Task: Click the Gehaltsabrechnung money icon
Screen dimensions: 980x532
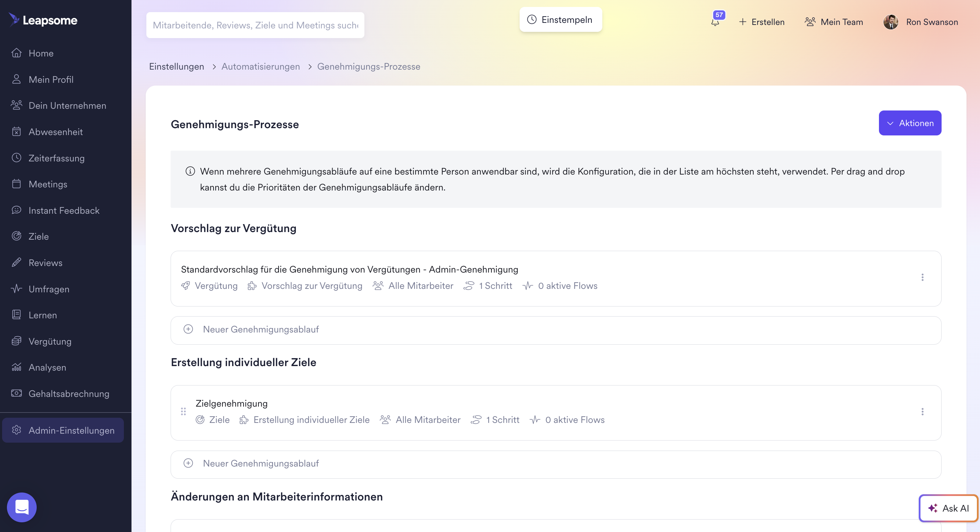Action: click(x=16, y=393)
